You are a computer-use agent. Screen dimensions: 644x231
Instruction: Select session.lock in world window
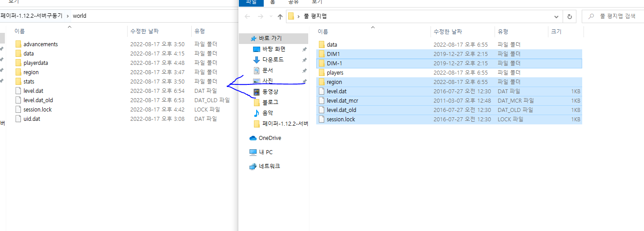click(x=37, y=109)
